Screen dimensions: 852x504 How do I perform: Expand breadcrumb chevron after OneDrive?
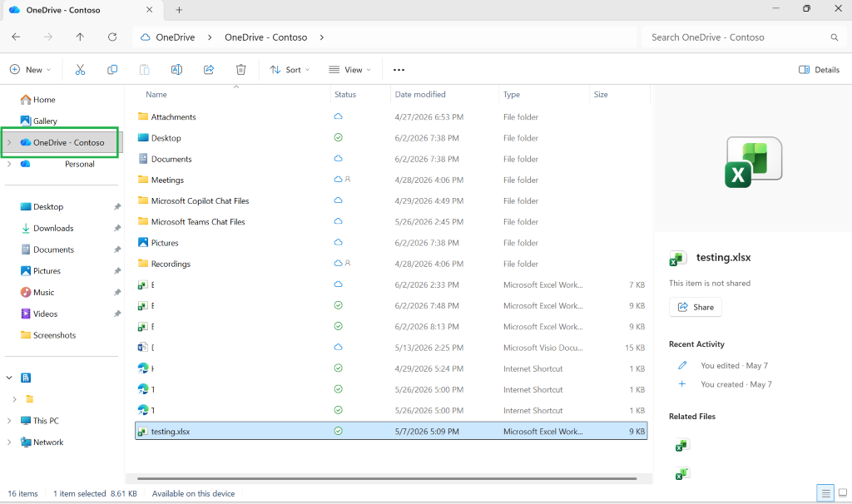(209, 37)
